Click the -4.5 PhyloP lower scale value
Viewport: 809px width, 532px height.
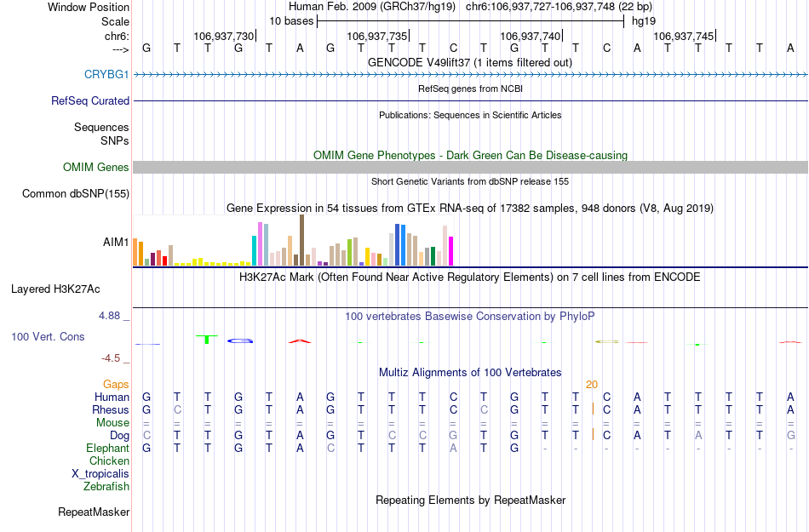(x=111, y=358)
